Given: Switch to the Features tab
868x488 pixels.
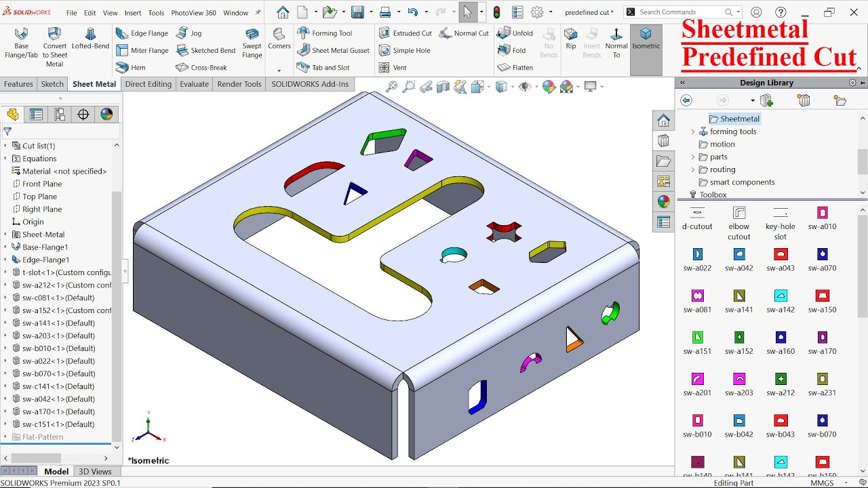Looking at the screenshot, I should [18, 84].
